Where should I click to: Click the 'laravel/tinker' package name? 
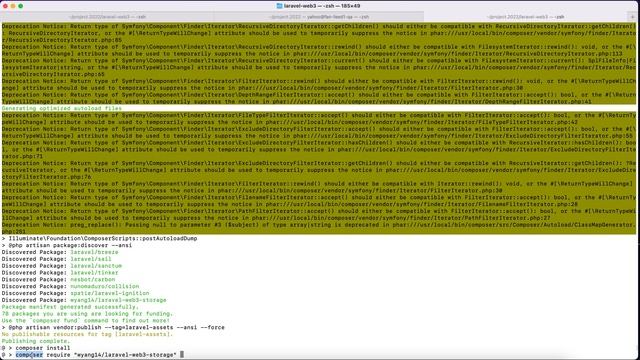[x=94, y=273]
